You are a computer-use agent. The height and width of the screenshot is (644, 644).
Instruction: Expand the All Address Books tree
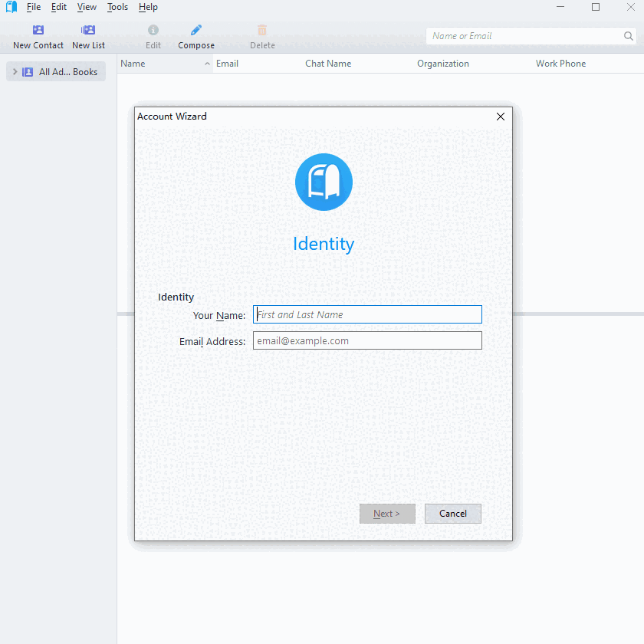click(x=15, y=72)
